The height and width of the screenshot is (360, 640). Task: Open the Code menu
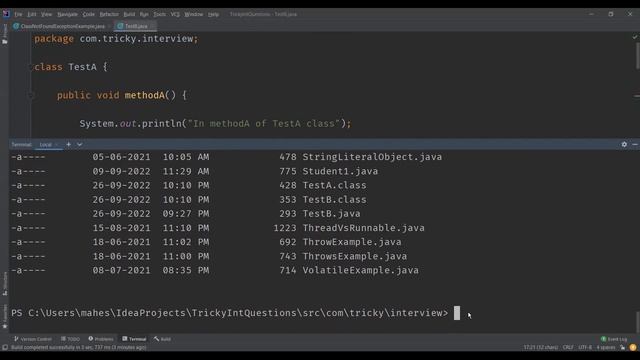(89, 14)
